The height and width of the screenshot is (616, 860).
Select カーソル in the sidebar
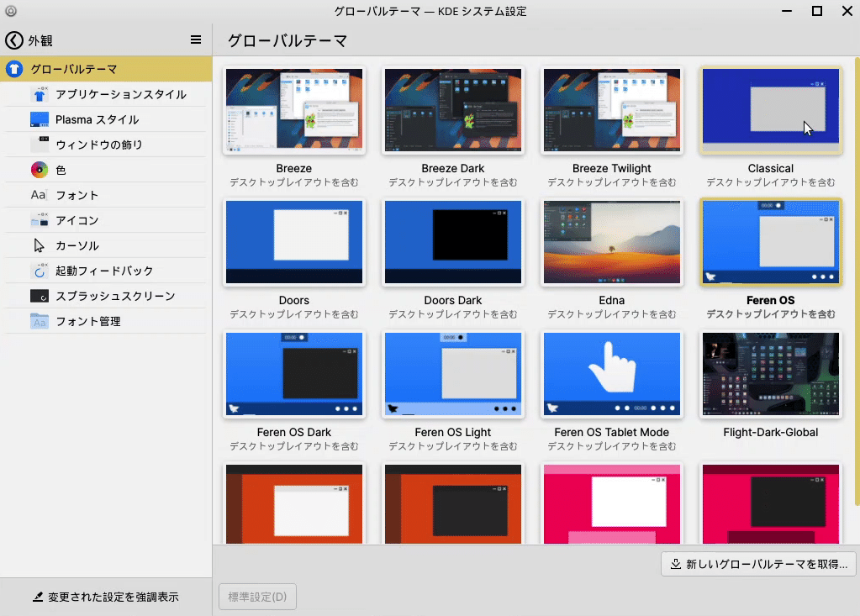pyautogui.click(x=105, y=245)
